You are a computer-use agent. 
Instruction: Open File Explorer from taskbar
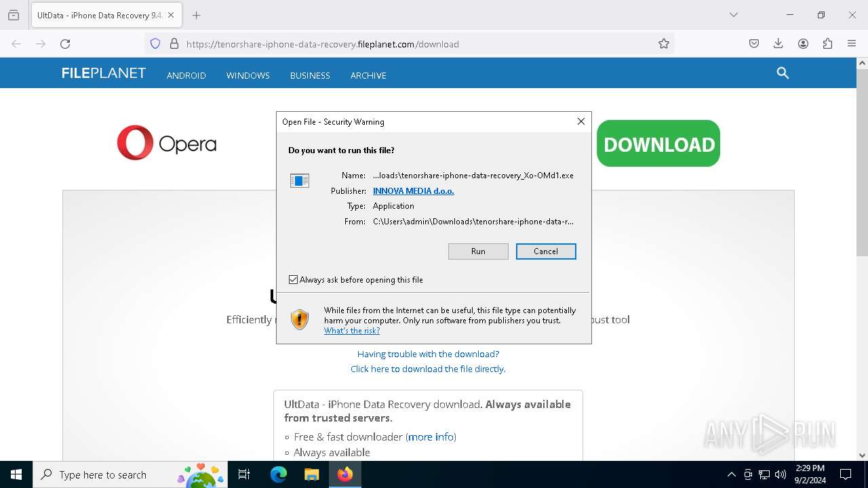click(311, 474)
